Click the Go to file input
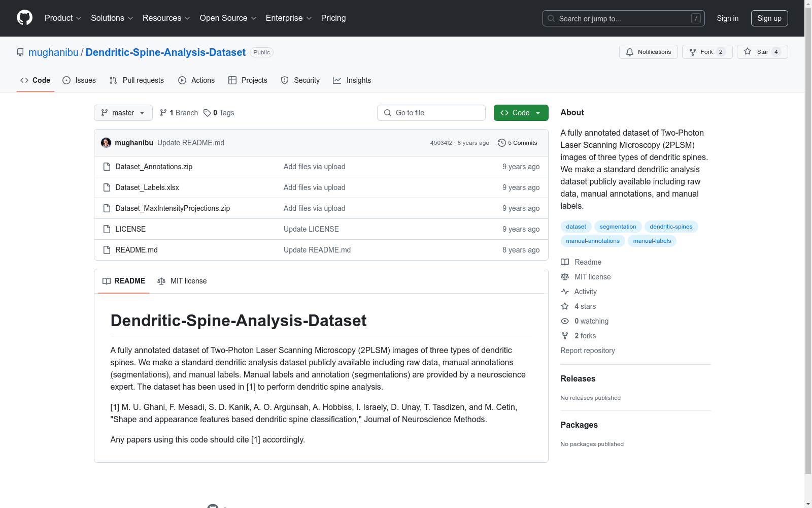 click(431, 113)
